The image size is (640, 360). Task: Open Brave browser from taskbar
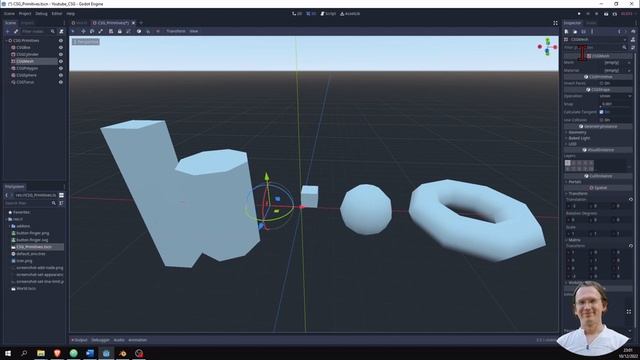point(57,353)
